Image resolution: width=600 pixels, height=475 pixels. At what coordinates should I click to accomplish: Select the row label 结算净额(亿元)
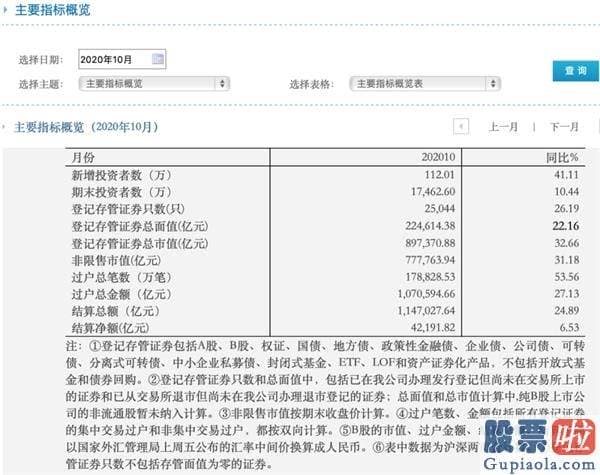(110, 328)
